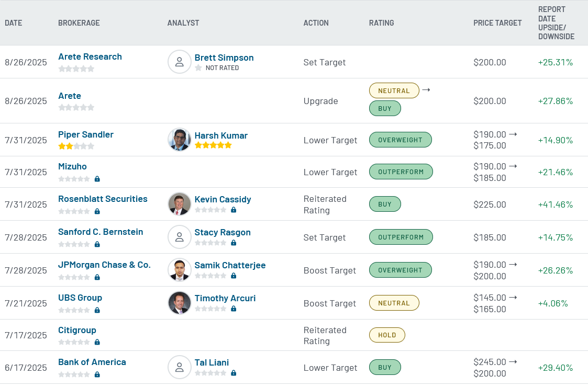Click Sanford C. Bernstein's OUTPERFORM badge

pos(401,237)
